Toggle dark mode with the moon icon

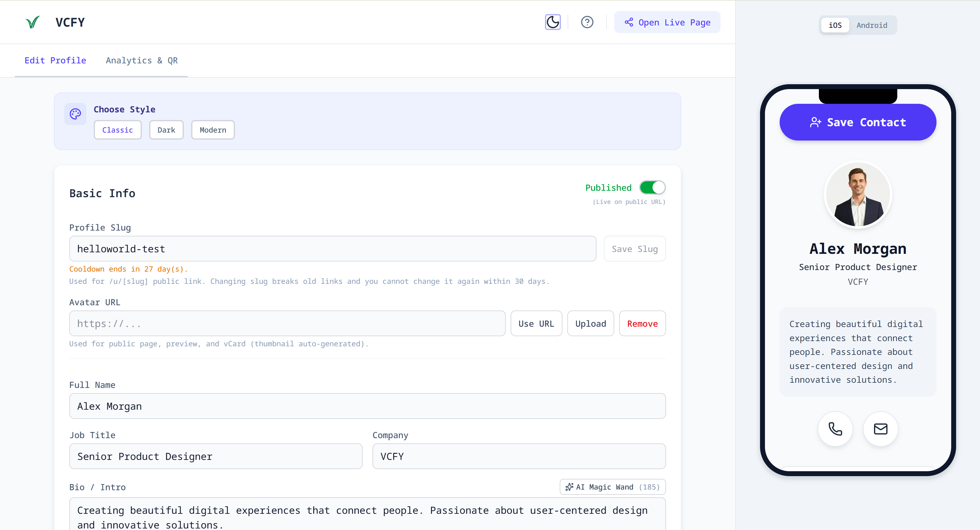click(x=552, y=22)
